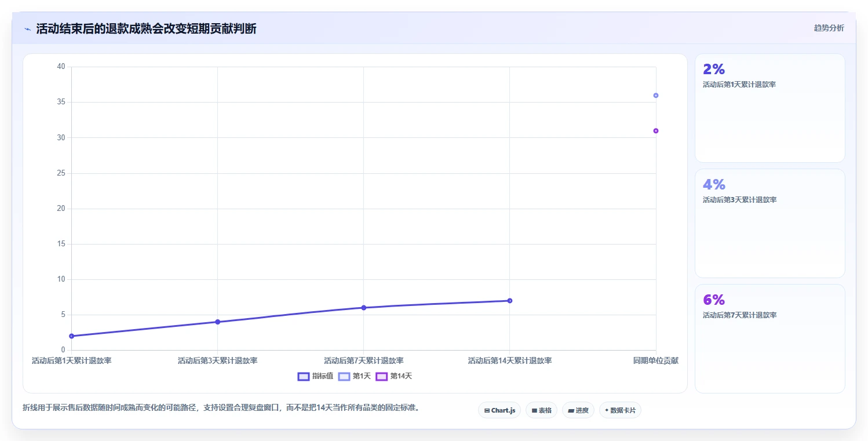Click the 表格 tag

coord(541,410)
